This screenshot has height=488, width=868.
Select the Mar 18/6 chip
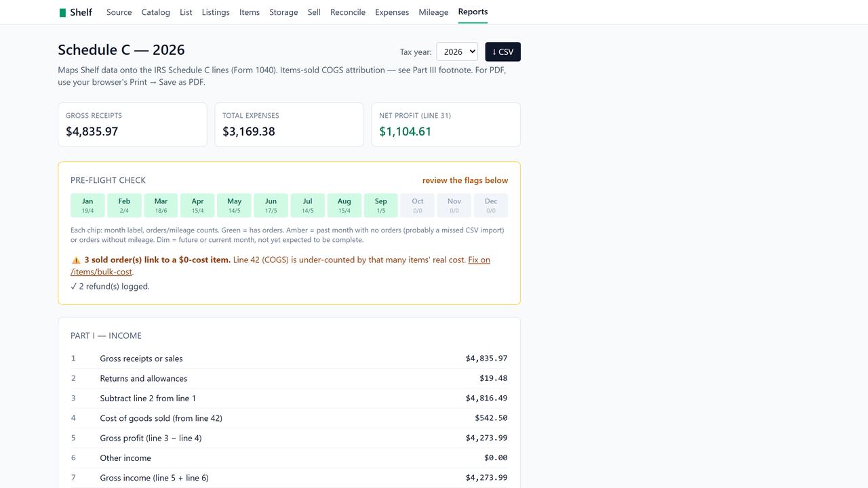(x=161, y=205)
